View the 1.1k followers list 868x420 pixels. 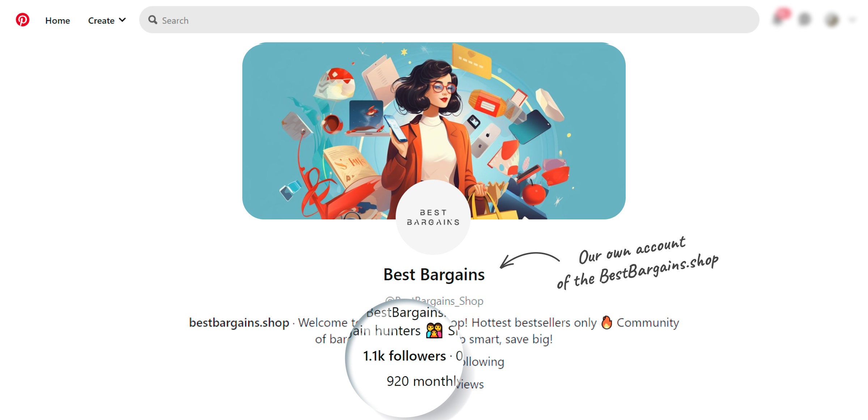pos(404,356)
